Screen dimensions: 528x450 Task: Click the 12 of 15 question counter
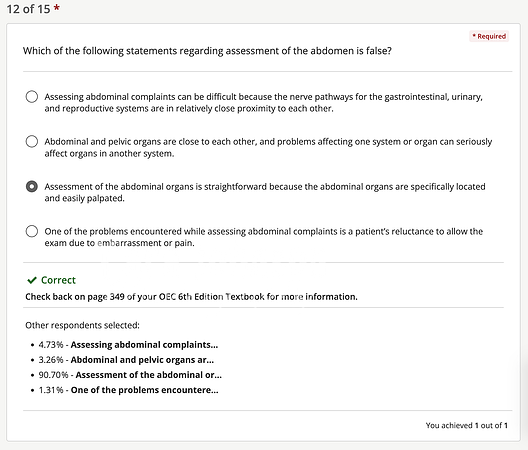click(x=28, y=9)
